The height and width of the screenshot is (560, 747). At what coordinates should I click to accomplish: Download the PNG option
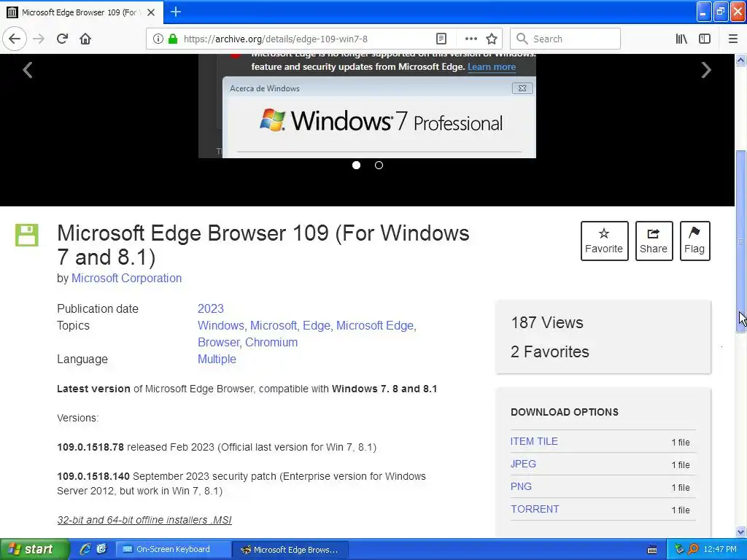(521, 486)
